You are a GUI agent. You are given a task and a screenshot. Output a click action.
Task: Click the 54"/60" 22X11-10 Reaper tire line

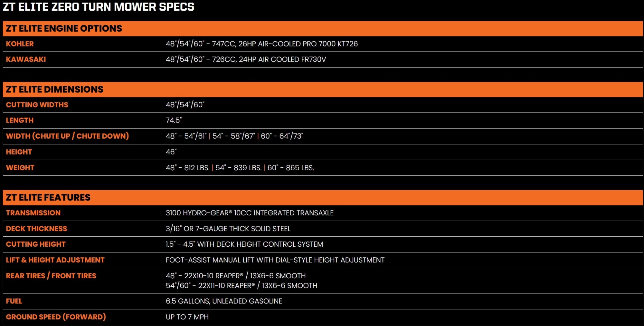click(x=241, y=286)
